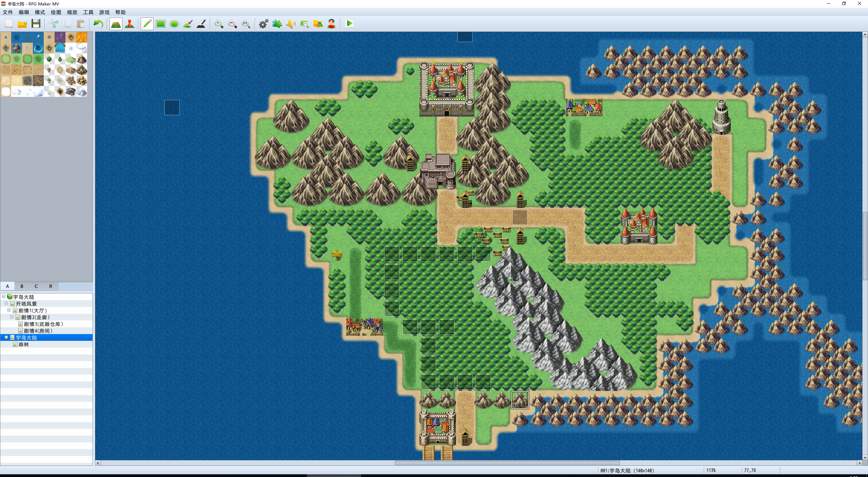This screenshot has width=868, height=477.
Task: Switch to Map editing mode icon
Action: (116, 24)
